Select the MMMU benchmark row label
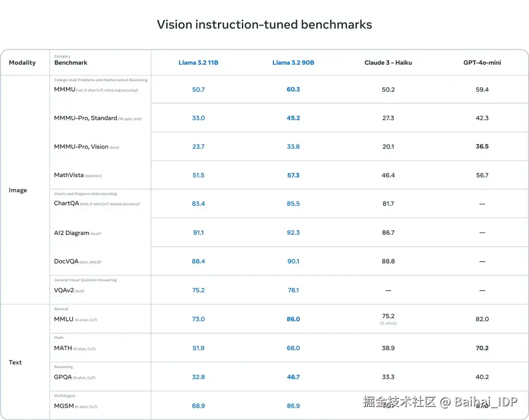 65,90
